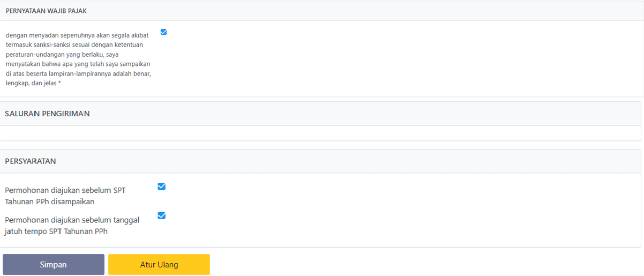This screenshot has width=644, height=276.
Task: Select the SALURAN PENGIRIMAN panel heading
Action: (47, 114)
